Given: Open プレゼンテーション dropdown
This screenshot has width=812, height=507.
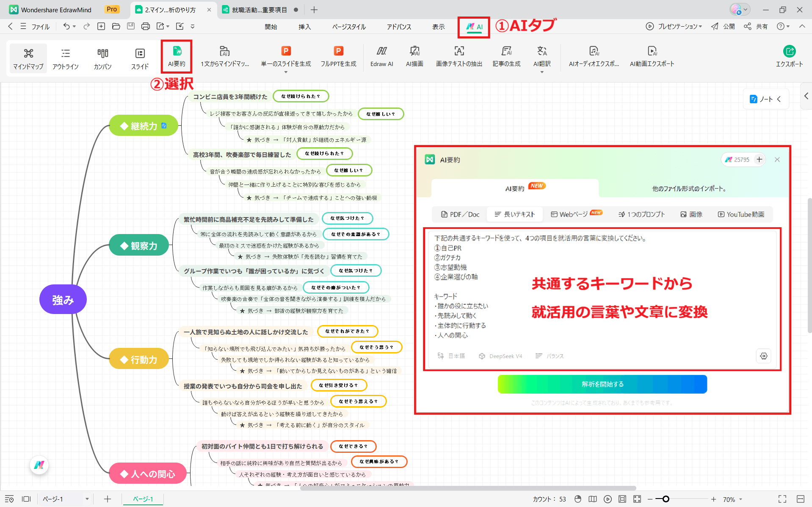Looking at the screenshot, I should 674,26.
